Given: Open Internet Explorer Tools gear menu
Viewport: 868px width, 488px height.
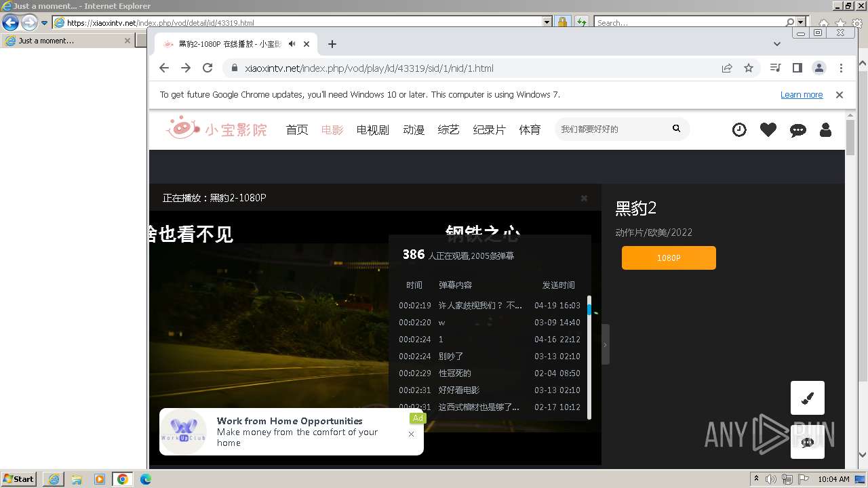Looking at the screenshot, I should point(856,23).
